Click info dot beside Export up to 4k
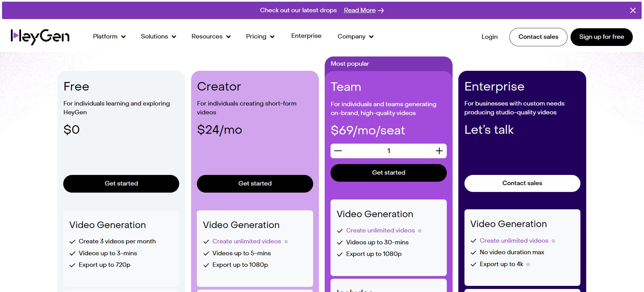The image size is (644, 292). coord(528,264)
